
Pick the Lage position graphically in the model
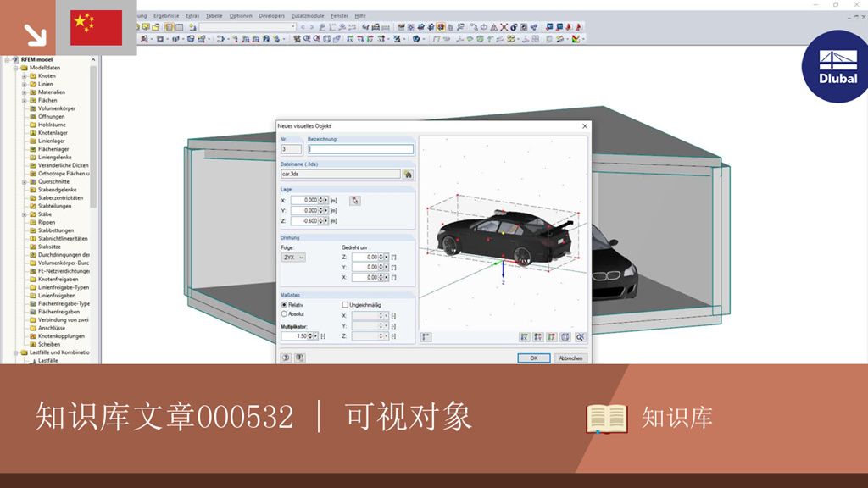pyautogui.click(x=355, y=200)
